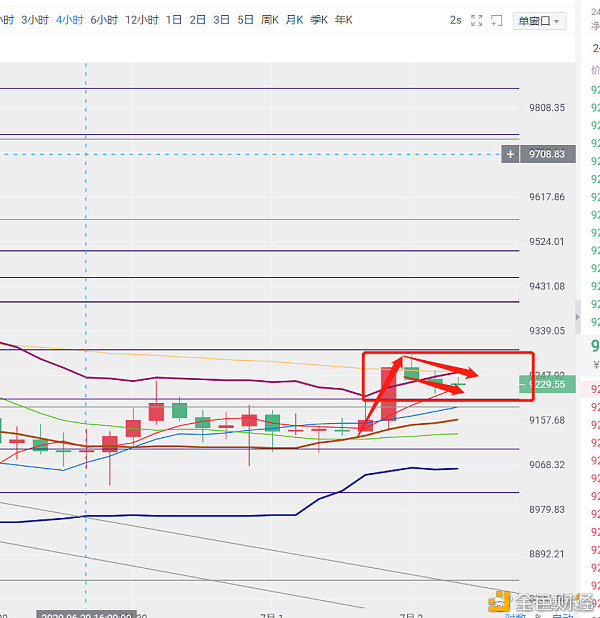
Task: Click the crosshair date label on time axis
Action: coord(86,614)
